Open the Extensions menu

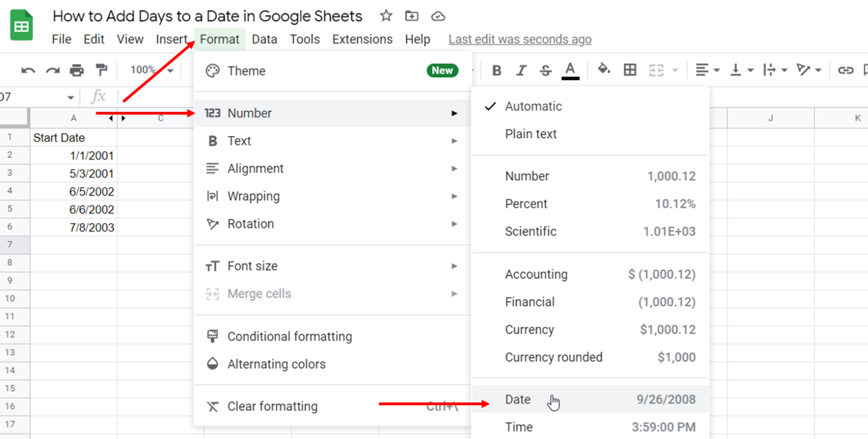pyautogui.click(x=362, y=40)
